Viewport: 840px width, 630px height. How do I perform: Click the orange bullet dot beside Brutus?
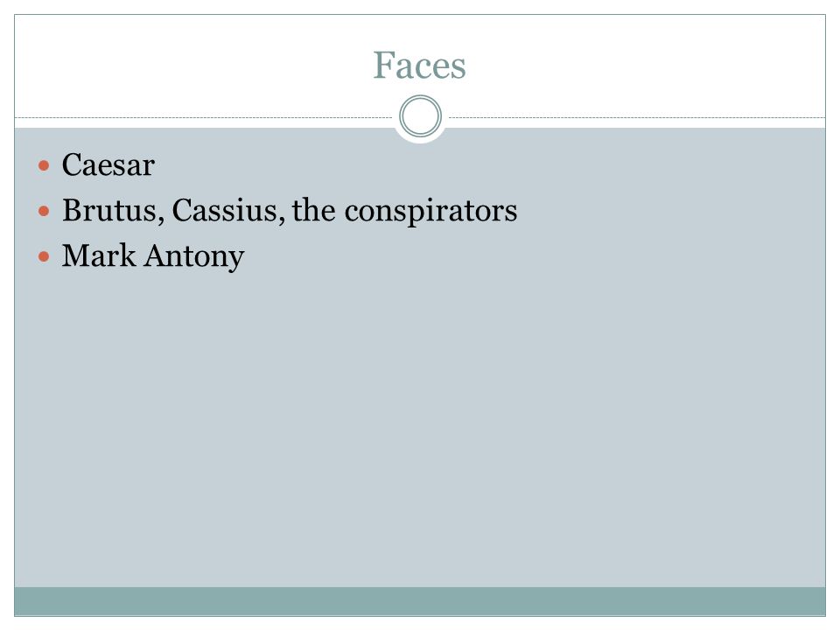point(44,211)
